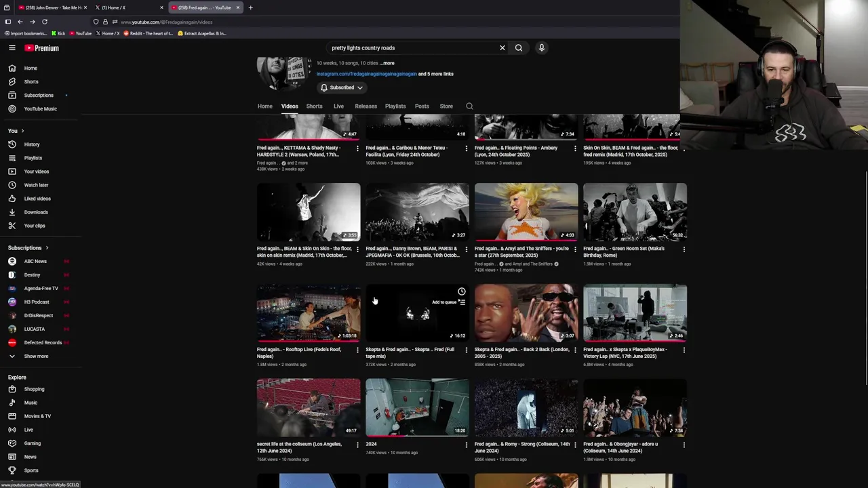Open YouTube Music in sidebar
868x488 pixels.
39,108
